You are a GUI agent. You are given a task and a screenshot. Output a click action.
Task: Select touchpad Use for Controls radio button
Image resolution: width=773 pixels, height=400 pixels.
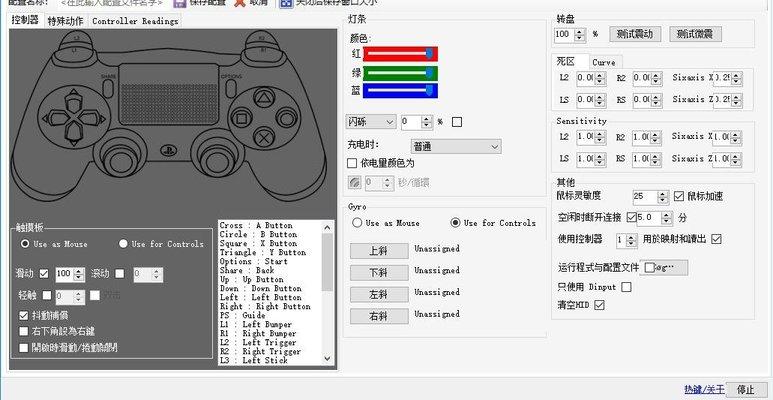tap(123, 244)
